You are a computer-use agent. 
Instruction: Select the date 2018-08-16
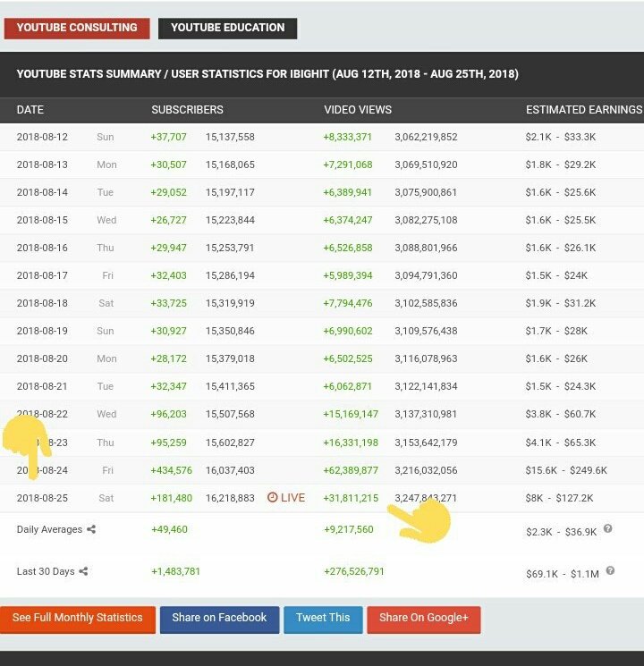[x=42, y=248]
